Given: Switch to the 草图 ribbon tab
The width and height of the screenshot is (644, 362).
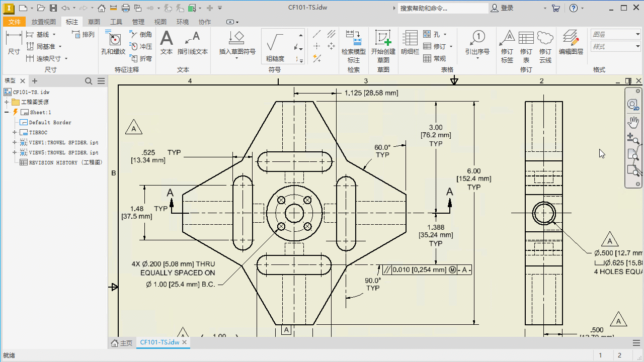Looking at the screenshot, I should coord(94,22).
